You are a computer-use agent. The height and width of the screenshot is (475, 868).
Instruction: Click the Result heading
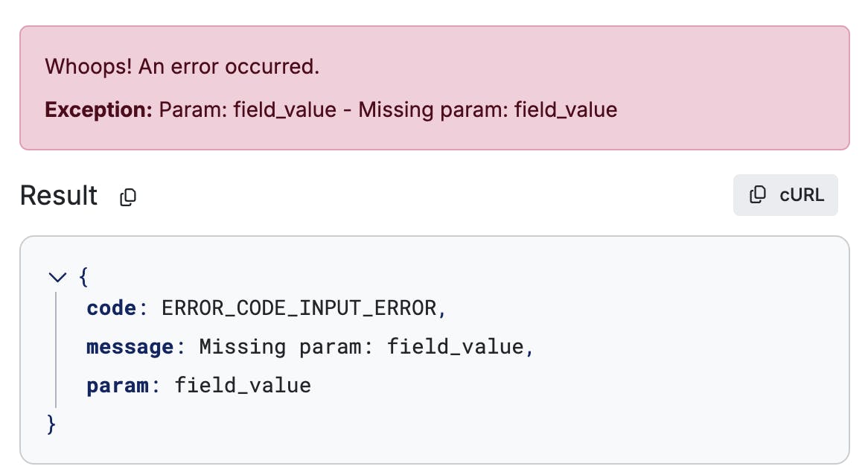click(x=59, y=195)
